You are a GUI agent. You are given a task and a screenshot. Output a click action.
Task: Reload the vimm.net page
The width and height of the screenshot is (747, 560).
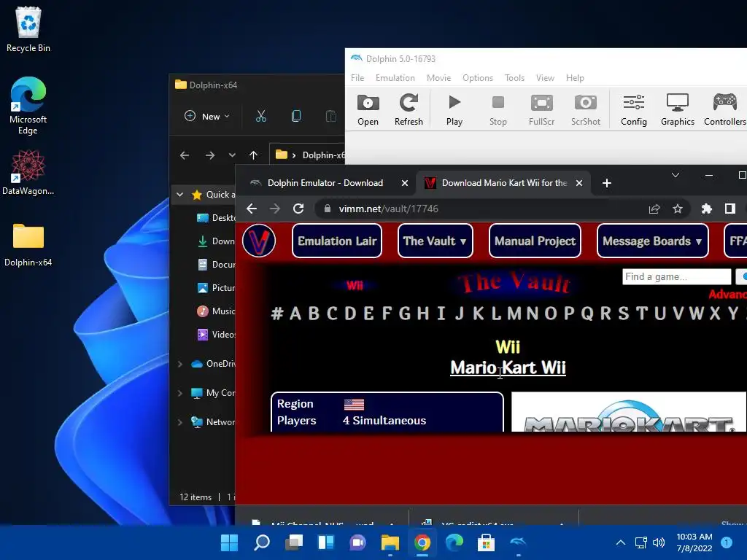tap(298, 209)
